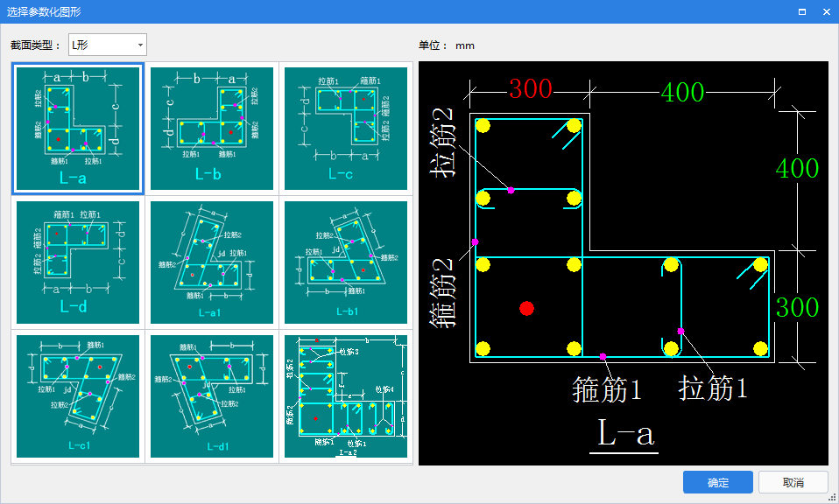Open the 截面类型 dropdown showing L形
839x504 pixels.
pyautogui.click(x=108, y=45)
